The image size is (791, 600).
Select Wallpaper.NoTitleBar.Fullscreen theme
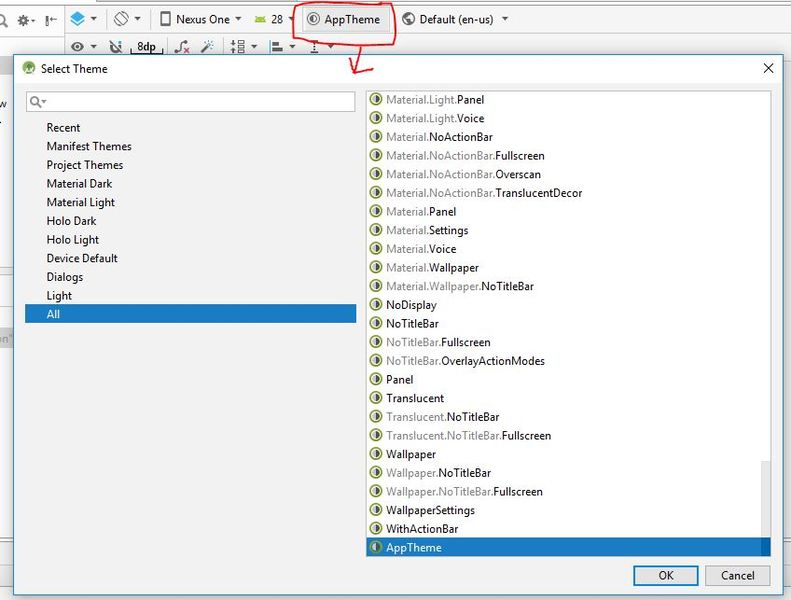pyautogui.click(x=464, y=492)
